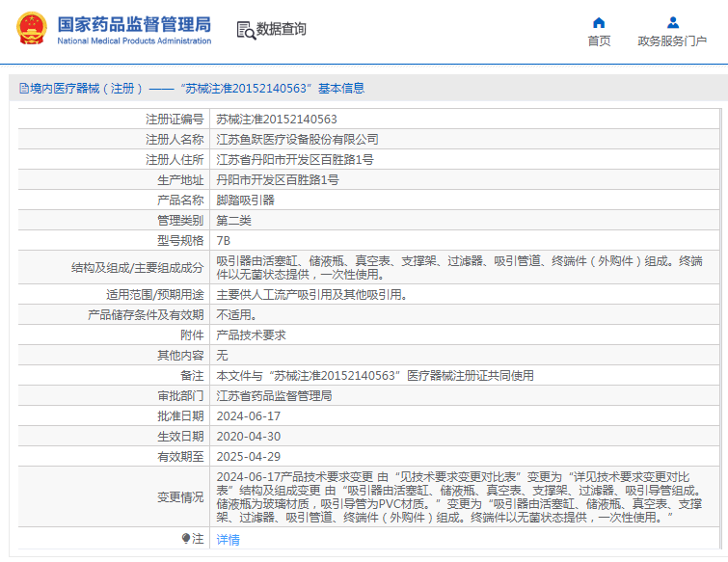
Task: Click the page heading 基本信息 title
Action: [341, 88]
